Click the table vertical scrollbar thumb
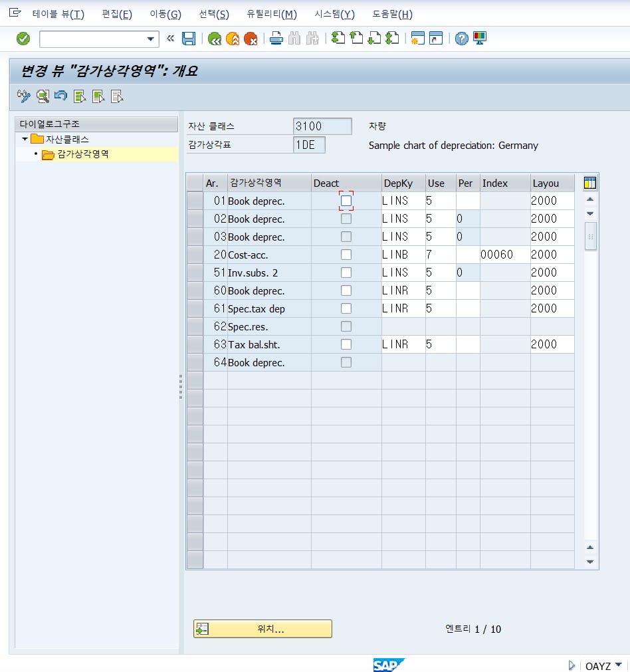The width and height of the screenshot is (630, 672). tap(591, 236)
